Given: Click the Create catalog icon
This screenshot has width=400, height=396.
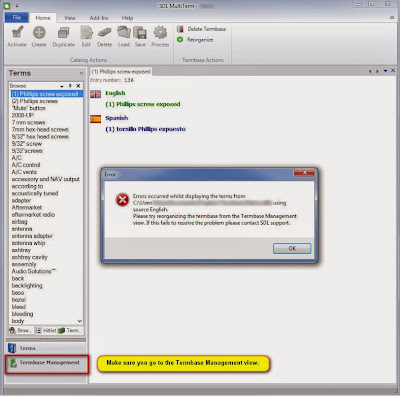Looking at the screenshot, I should pos(39,36).
